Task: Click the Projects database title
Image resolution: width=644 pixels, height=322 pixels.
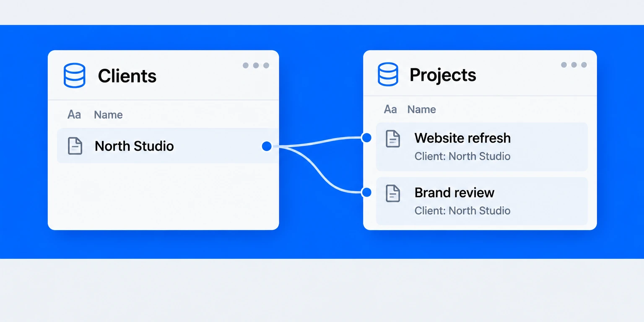Action: point(443,75)
